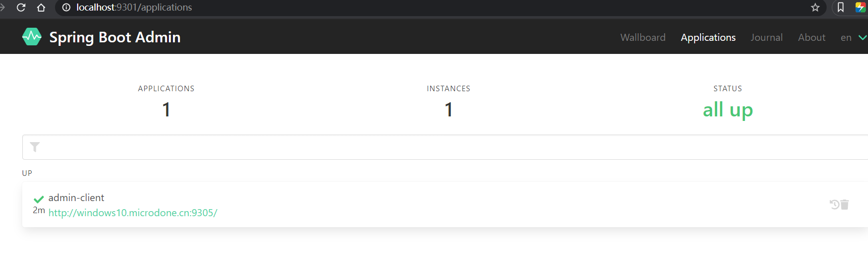
Task: View site information icon beside localhost URL
Action: click(66, 8)
